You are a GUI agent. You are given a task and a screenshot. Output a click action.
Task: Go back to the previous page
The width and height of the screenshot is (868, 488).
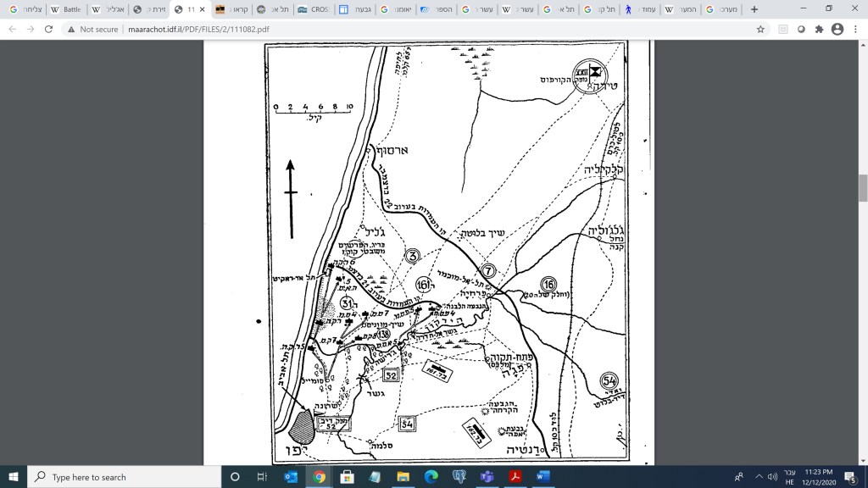pyautogui.click(x=12, y=29)
